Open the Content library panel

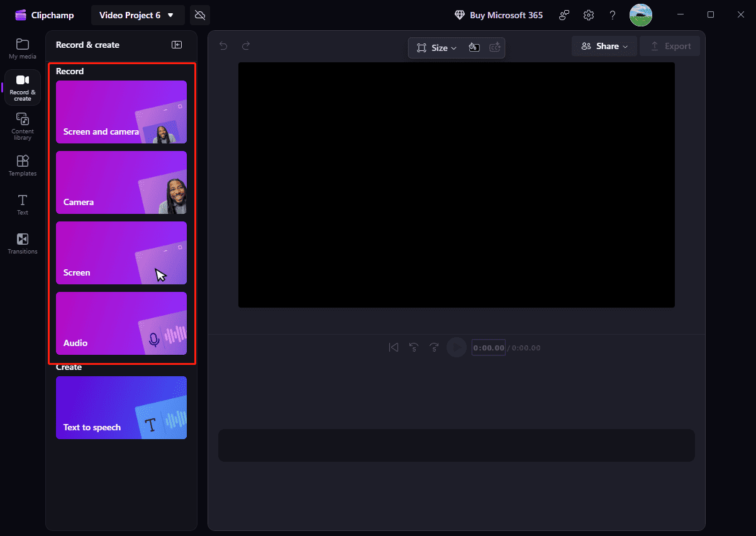(22, 126)
